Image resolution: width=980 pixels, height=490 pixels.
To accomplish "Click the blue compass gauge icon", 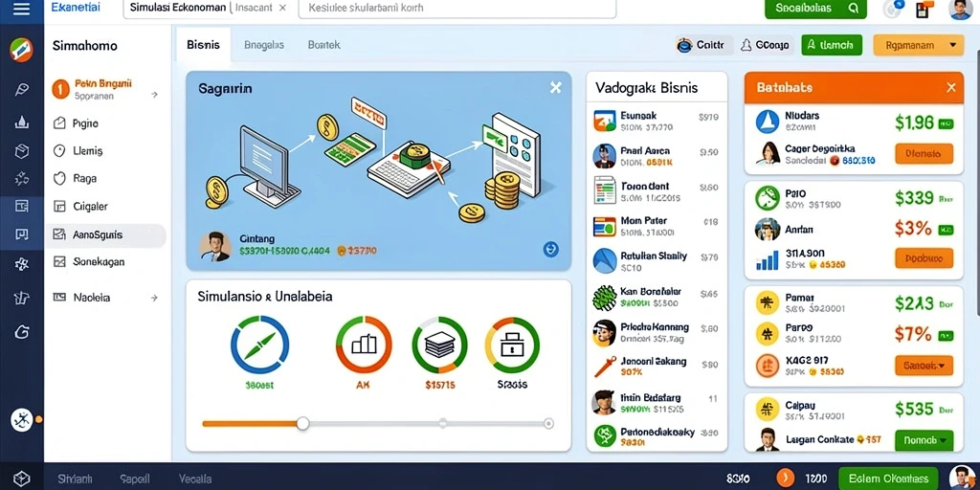I will [260, 345].
